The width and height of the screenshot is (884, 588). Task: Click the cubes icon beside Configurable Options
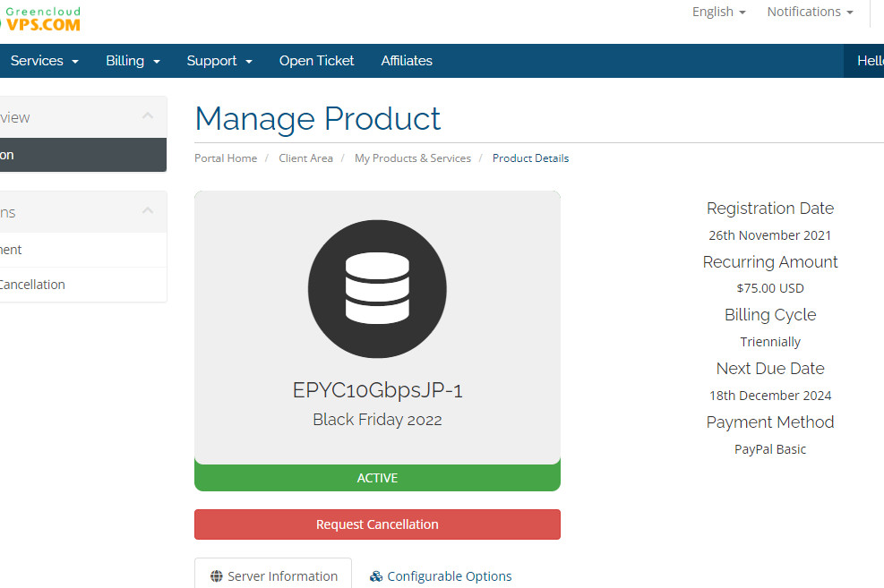click(x=376, y=576)
